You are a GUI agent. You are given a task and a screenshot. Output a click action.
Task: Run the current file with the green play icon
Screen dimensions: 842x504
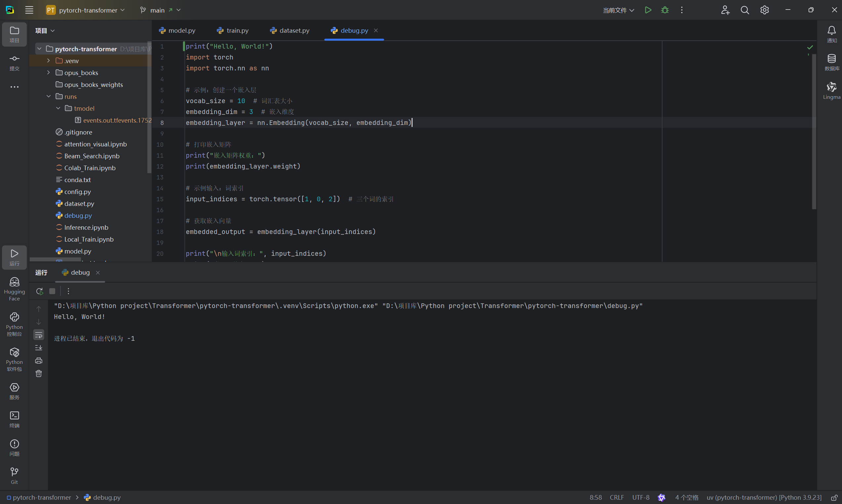(x=648, y=10)
